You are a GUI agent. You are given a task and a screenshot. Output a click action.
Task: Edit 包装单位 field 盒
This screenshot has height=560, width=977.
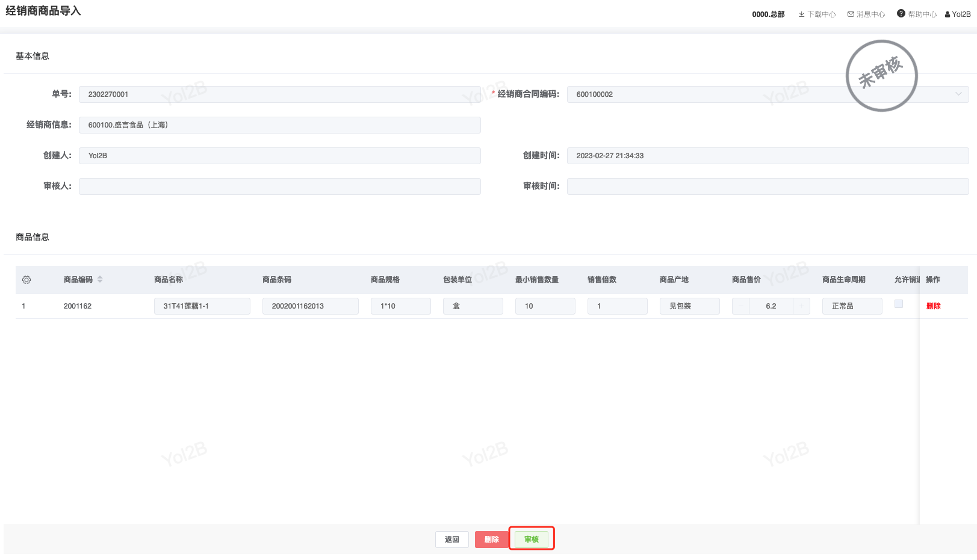pos(473,306)
